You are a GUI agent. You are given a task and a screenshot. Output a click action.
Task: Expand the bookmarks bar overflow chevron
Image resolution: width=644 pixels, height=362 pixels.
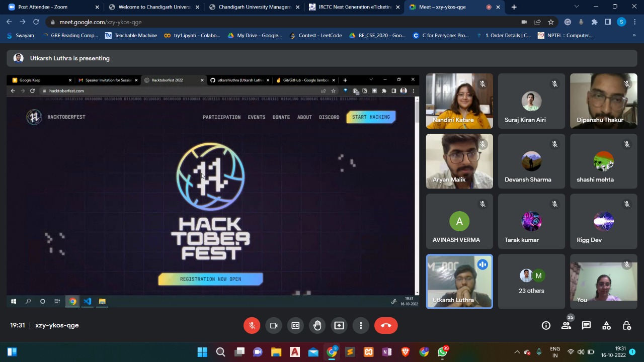pyautogui.click(x=634, y=35)
